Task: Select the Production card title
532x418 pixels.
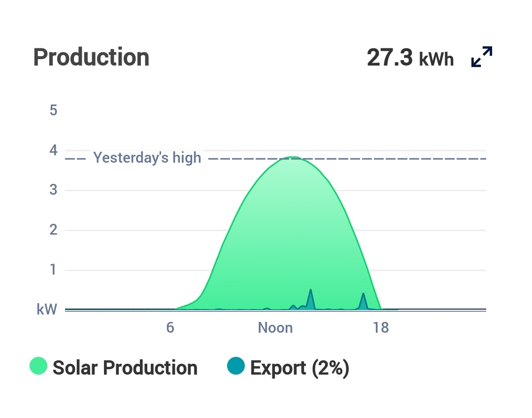Action: 91,57
